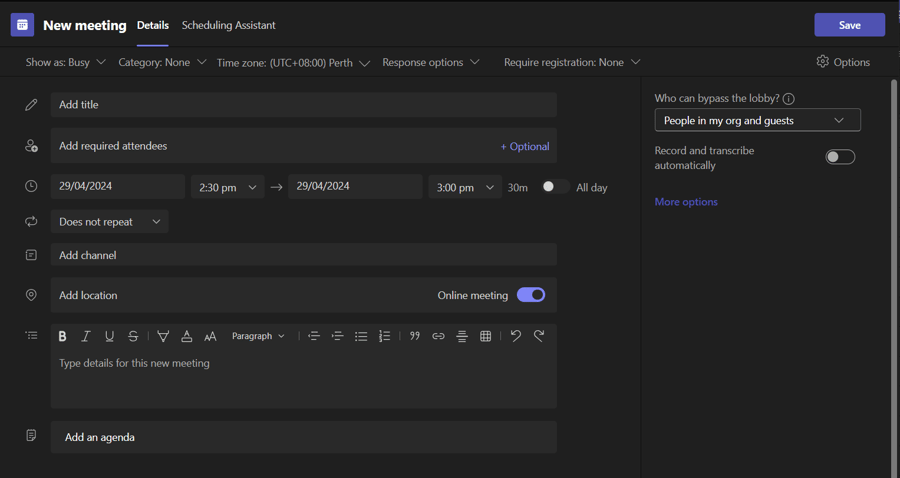Open the 3:00 pm end time dropdown

(465, 187)
